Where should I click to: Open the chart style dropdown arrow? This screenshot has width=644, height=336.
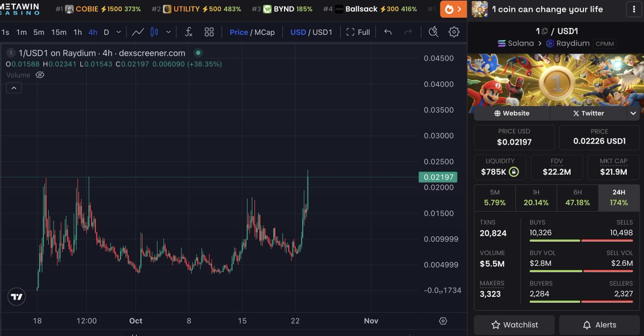coord(169,32)
